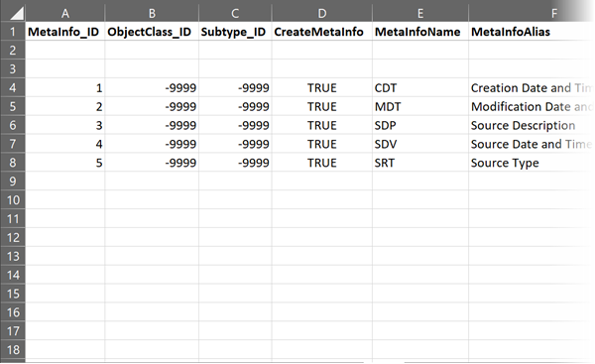Select Subtype_ID -9999 in SDV row
This screenshot has width=595, height=364.
coord(235,144)
